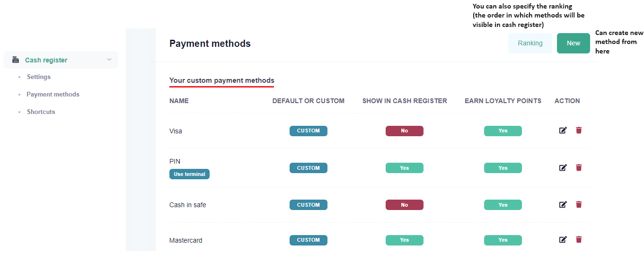Click the Use terminal tag under PIN
The width and height of the screenshot is (644, 254).
(189, 174)
